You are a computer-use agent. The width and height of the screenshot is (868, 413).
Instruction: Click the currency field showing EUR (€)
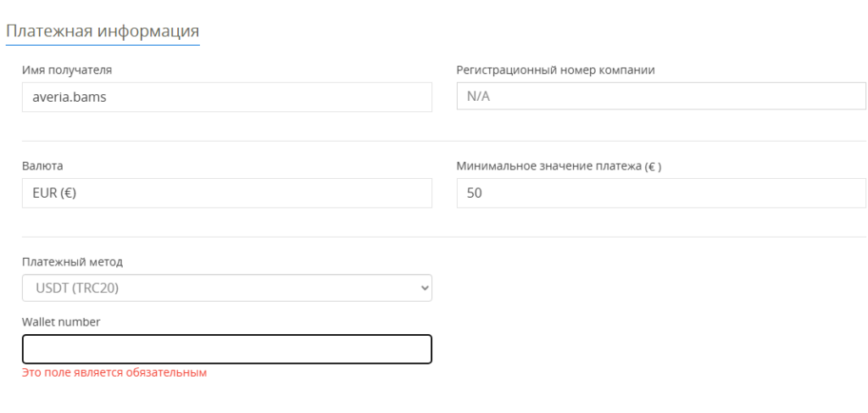click(227, 193)
